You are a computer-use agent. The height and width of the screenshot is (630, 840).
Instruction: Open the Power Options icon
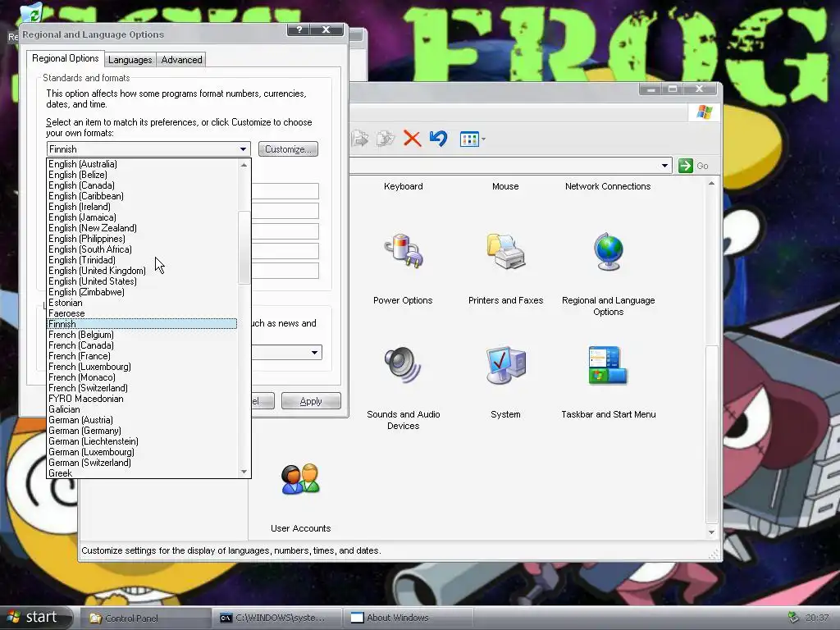coord(404,251)
